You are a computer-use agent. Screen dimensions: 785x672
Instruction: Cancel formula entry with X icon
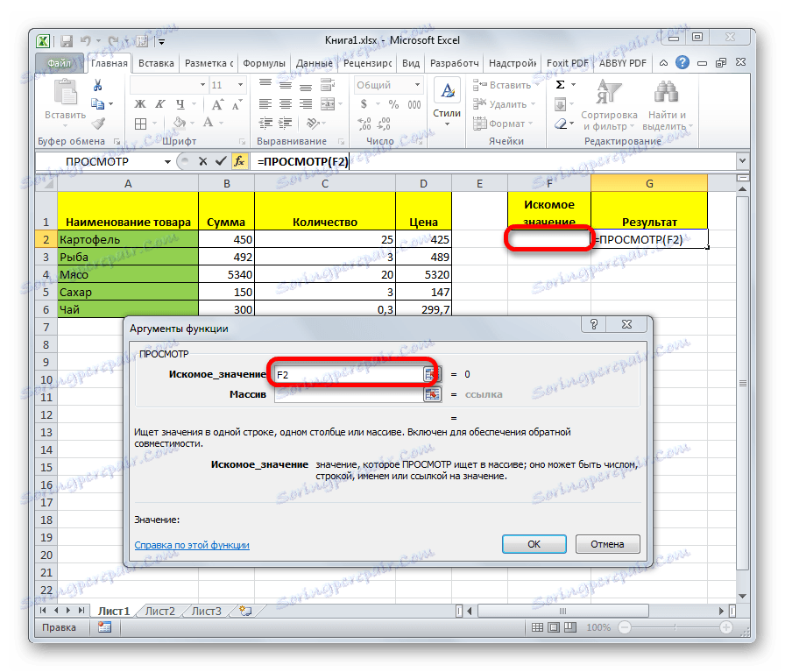click(202, 161)
